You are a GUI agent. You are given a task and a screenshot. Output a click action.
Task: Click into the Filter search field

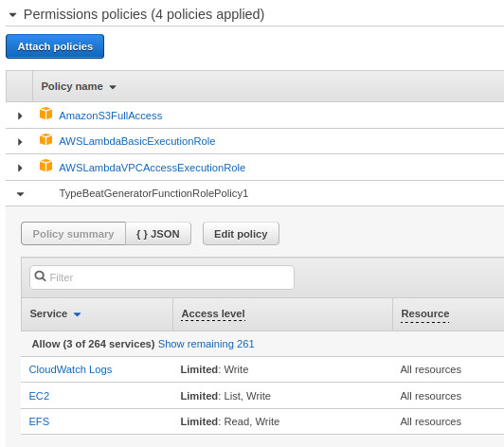(162, 277)
